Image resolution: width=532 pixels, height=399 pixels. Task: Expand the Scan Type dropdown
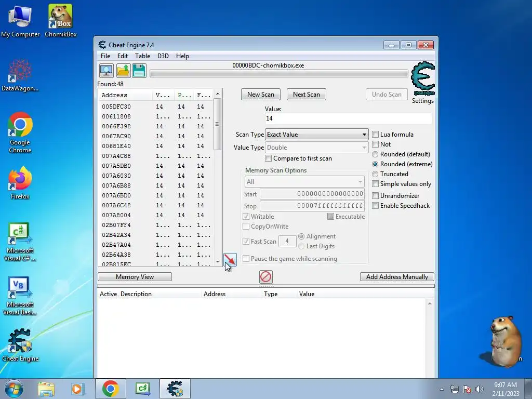(316, 135)
